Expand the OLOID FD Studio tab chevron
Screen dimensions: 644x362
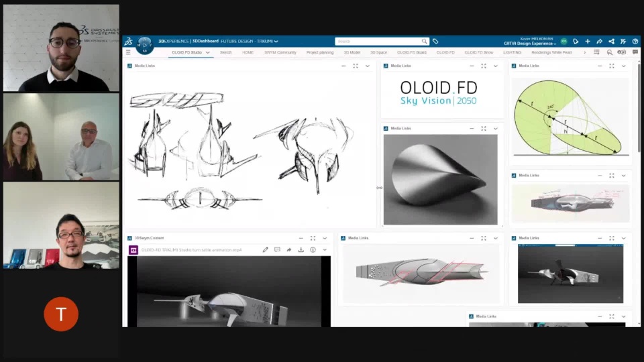click(x=207, y=52)
